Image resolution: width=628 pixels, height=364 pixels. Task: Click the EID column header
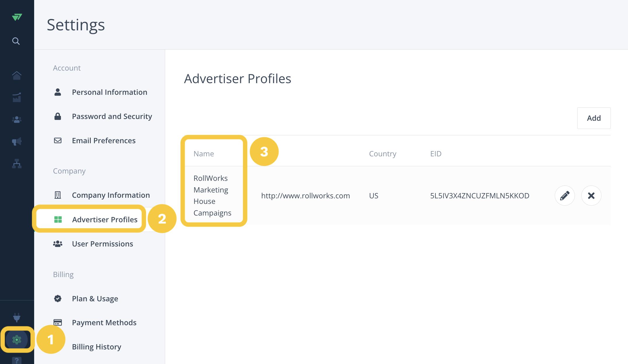pyautogui.click(x=436, y=154)
